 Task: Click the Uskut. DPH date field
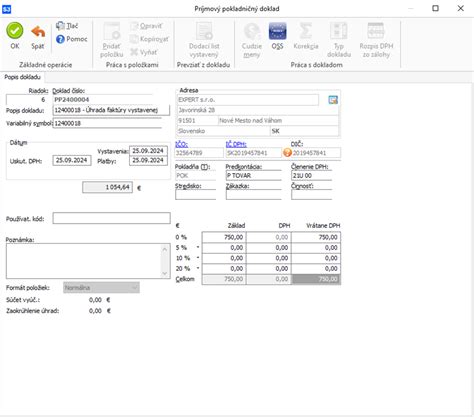click(72, 160)
